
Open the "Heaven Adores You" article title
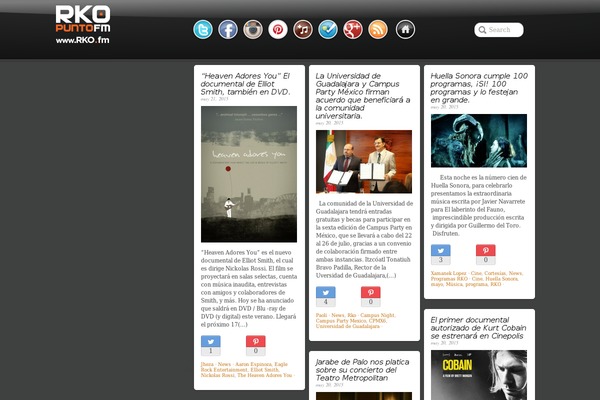(x=246, y=84)
